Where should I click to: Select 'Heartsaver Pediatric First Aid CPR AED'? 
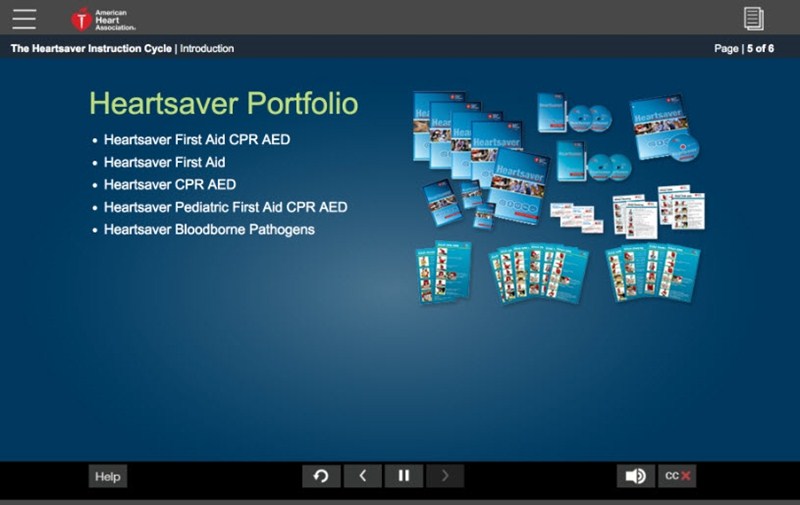(226, 207)
